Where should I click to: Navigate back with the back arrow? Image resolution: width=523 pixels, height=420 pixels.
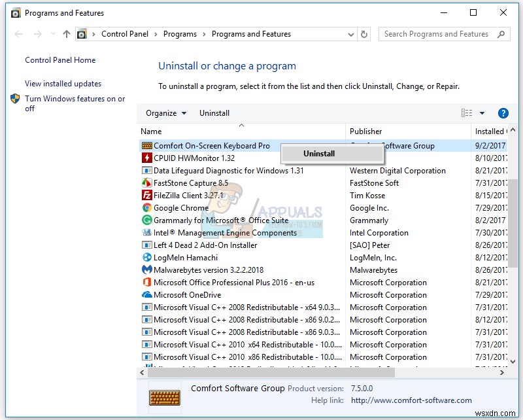[x=19, y=34]
